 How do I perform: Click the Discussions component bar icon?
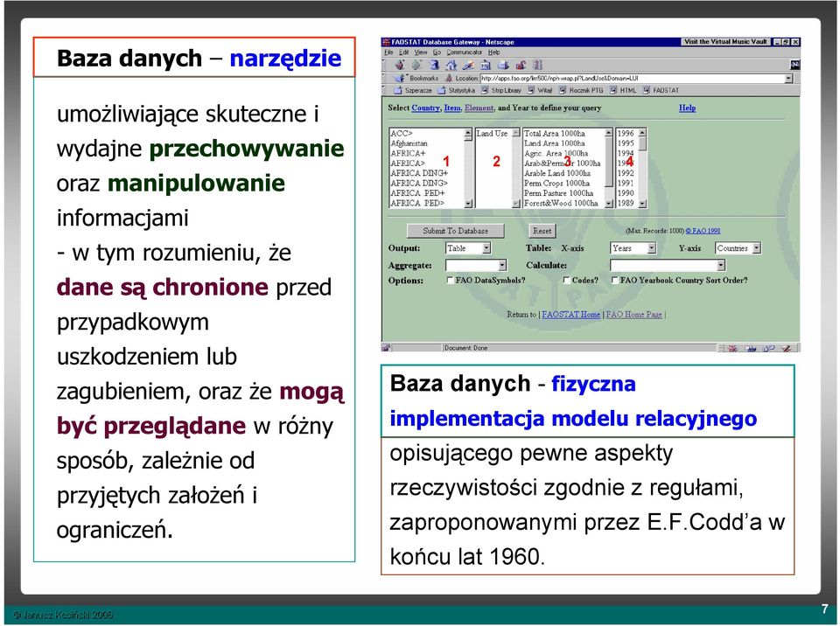[x=768, y=349]
